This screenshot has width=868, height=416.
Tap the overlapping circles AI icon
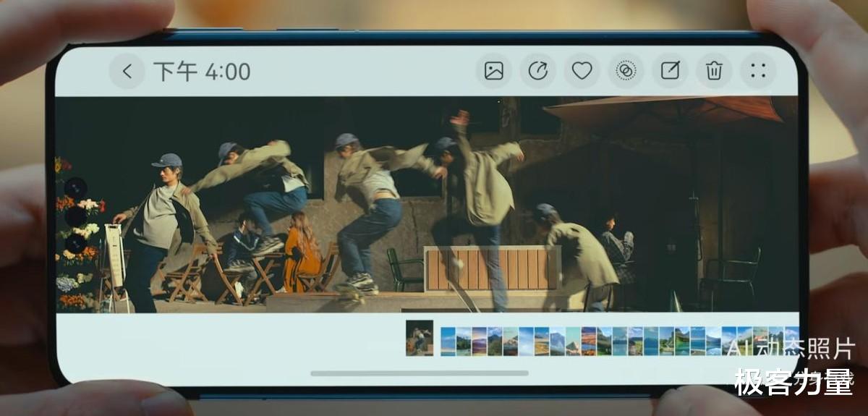tap(626, 71)
